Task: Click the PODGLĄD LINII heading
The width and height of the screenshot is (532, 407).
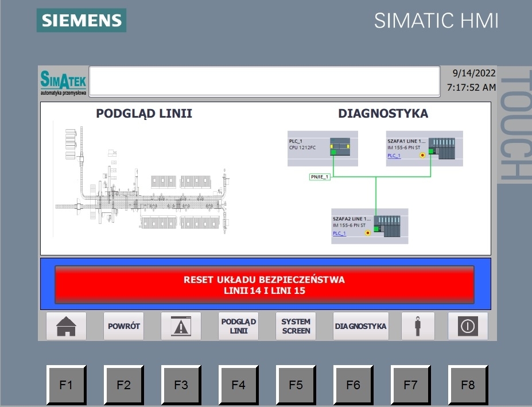Action: coord(144,114)
